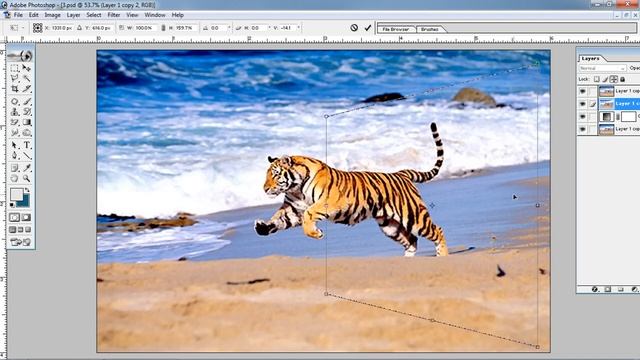This screenshot has height=360, width=640.
Task: Select the Brush tool
Action: (x=27, y=101)
